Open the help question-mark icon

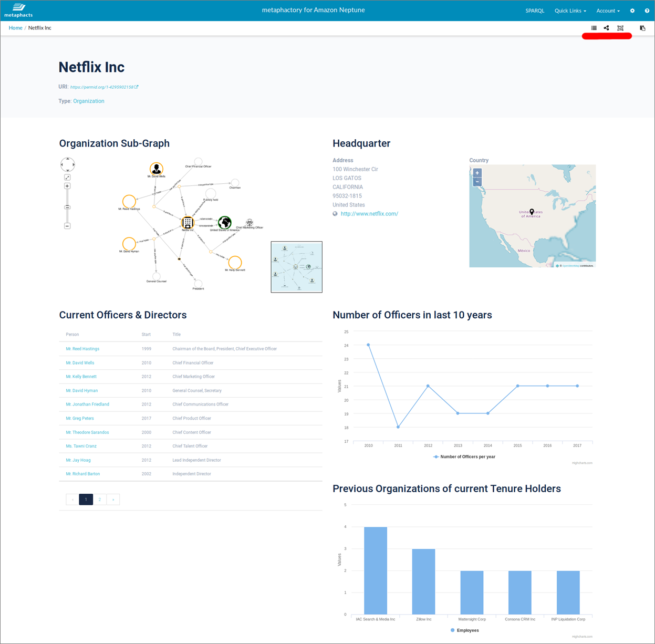click(647, 11)
